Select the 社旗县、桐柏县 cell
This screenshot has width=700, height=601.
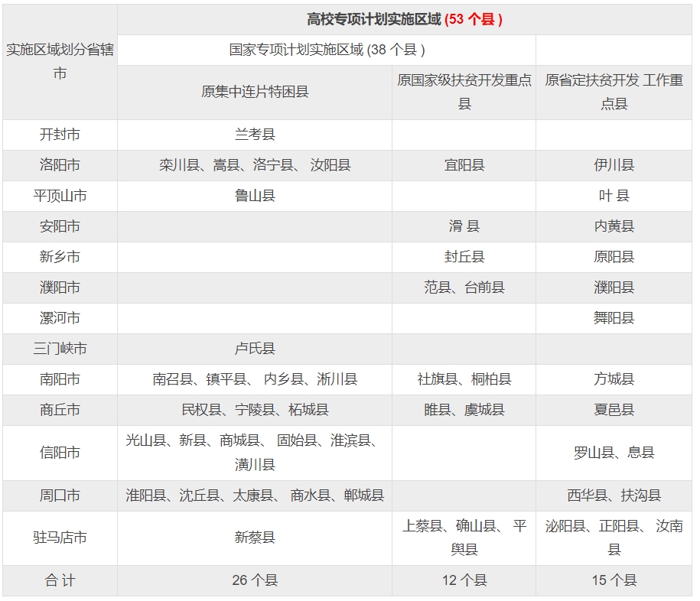(464, 379)
